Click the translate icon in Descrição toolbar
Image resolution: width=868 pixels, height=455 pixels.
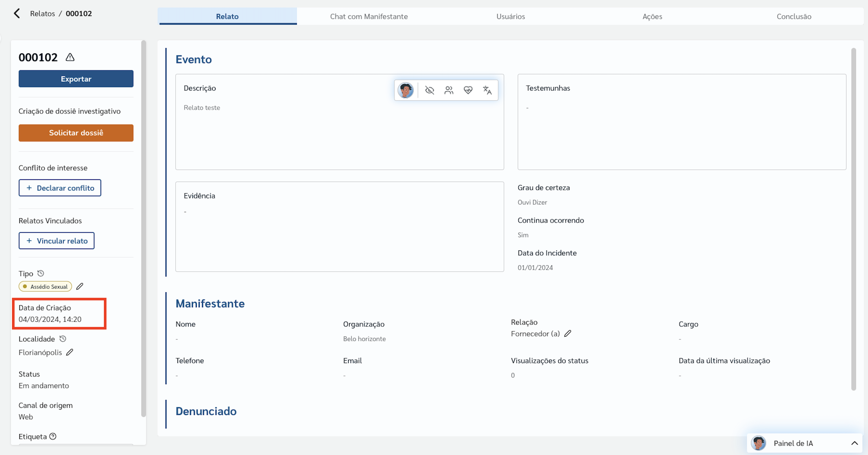coord(487,90)
